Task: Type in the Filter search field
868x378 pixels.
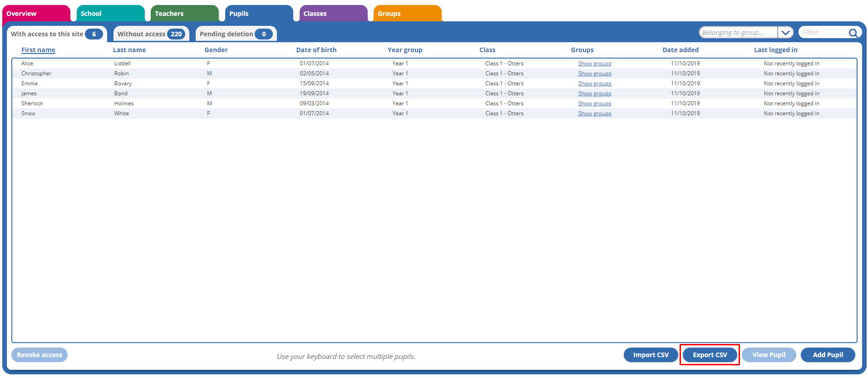Action: pyautogui.click(x=823, y=33)
